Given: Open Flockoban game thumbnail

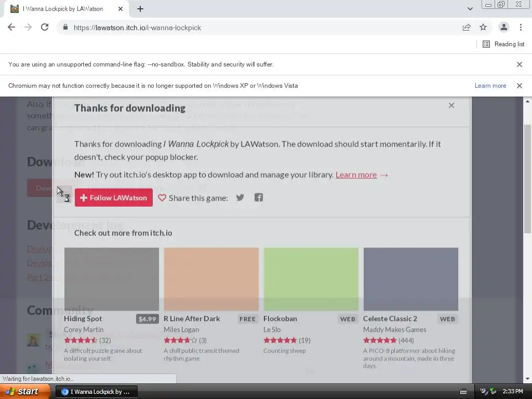Looking at the screenshot, I should point(311,279).
